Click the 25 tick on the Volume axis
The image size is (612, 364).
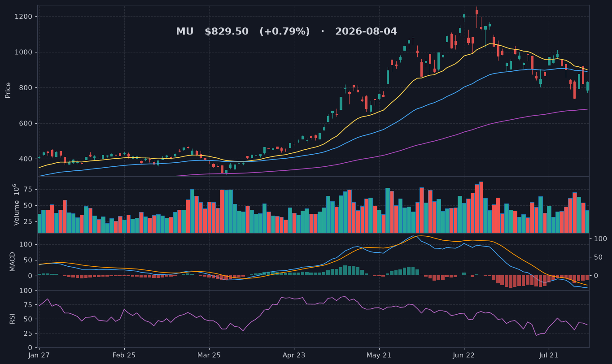[x=28, y=222]
